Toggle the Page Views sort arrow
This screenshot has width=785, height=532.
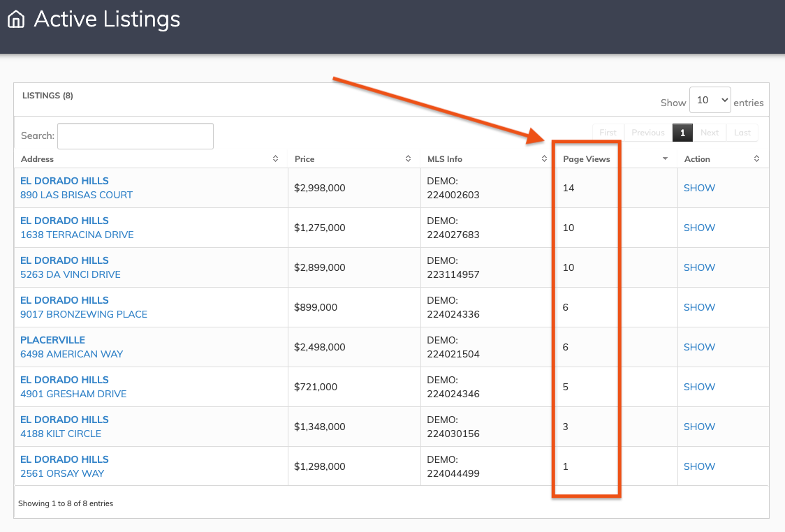666,159
